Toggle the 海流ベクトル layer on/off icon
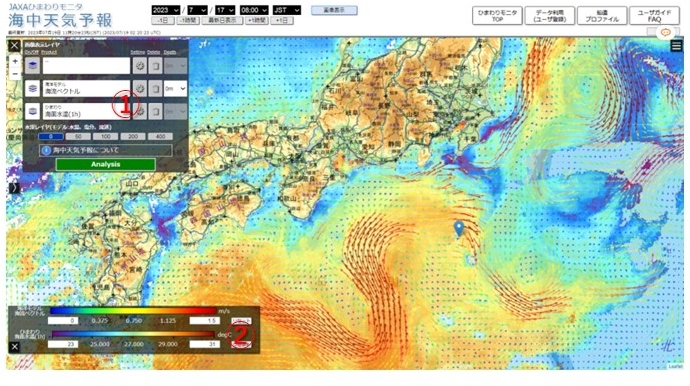Image resolution: width=690 pixels, height=386 pixels. [33, 88]
